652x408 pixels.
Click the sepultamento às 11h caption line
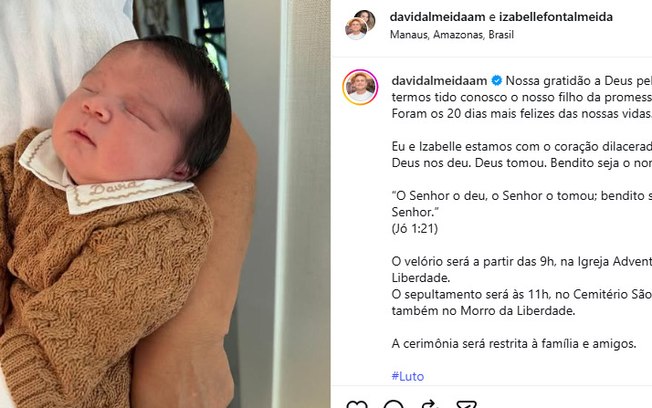click(x=521, y=294)
